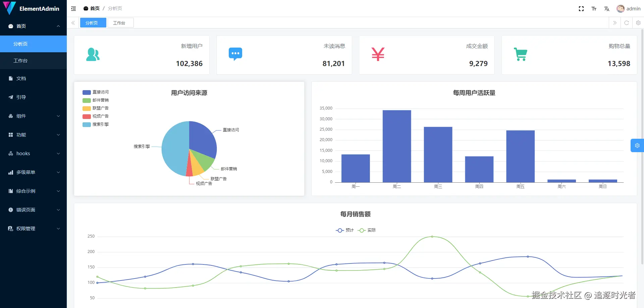The width and height of the screenshot is (644, 308).
Task: Open the admin user name menu
Action: [633, 9]
